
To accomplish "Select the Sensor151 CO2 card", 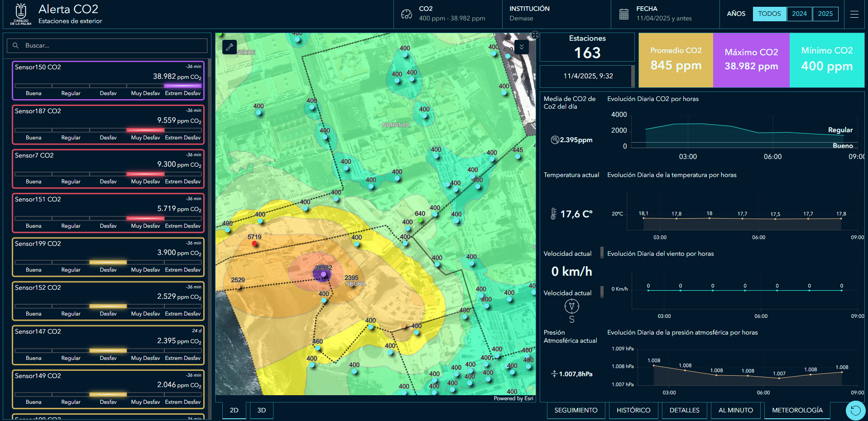I will [108, 213].
